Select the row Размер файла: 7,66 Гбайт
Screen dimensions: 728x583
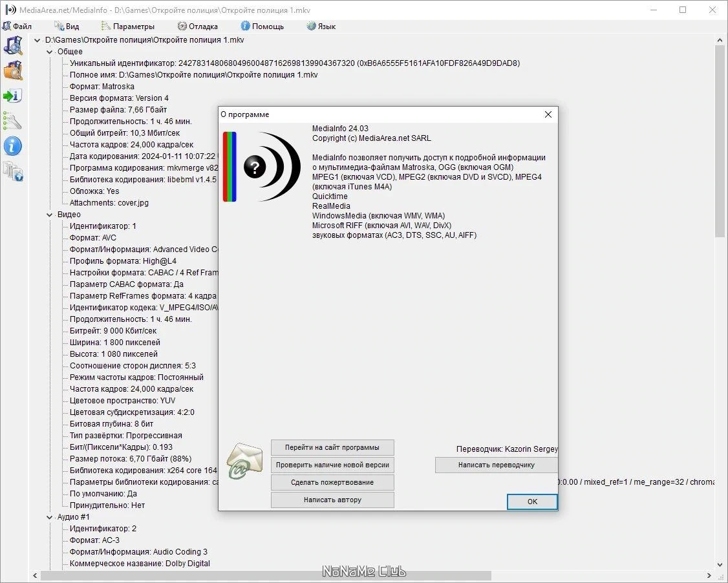click(x=118, y=110)
